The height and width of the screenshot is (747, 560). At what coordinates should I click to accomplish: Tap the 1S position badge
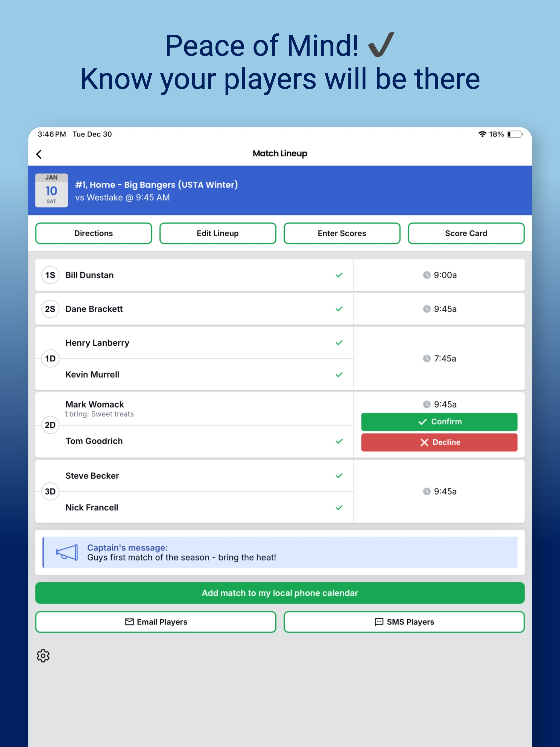click(x=50, y=275)
